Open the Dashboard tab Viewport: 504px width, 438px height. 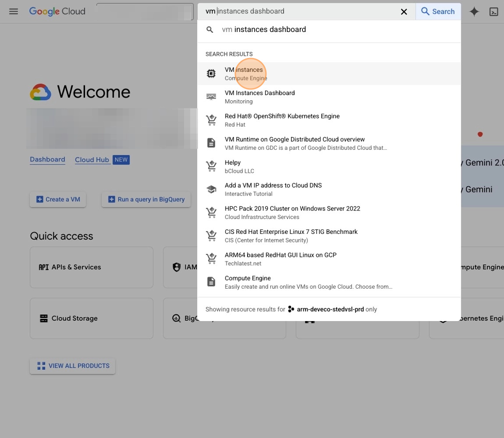(48, 160)
